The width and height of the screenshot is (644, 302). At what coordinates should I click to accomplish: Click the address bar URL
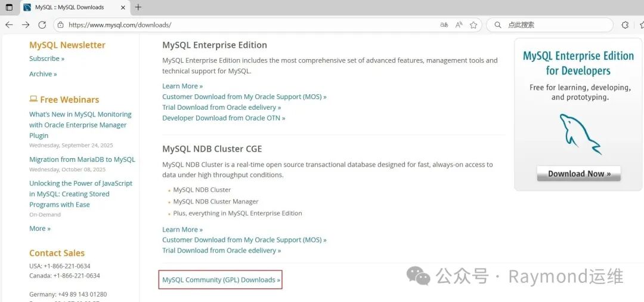[120, 25]
